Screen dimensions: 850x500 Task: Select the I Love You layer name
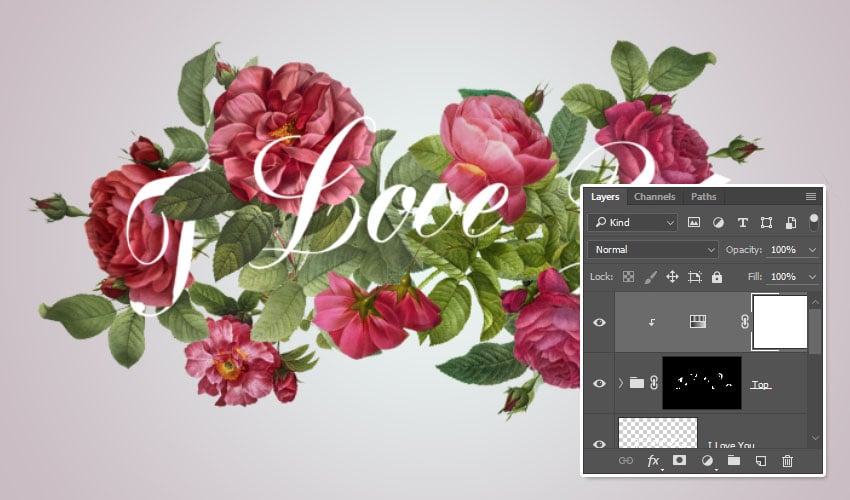pos(731,445)
